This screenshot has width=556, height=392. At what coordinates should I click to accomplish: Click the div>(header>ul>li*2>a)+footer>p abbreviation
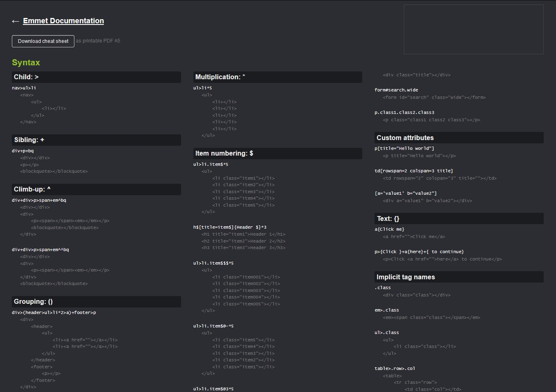point(54,312)
